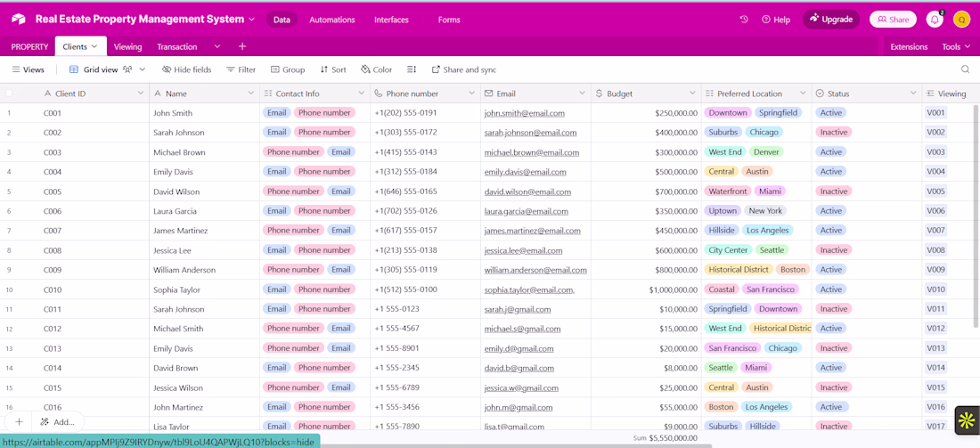The width and height of the screenshot is (980, 448).
Task: Open the Budget column menu arrow
Action: (x=692, y=94)
